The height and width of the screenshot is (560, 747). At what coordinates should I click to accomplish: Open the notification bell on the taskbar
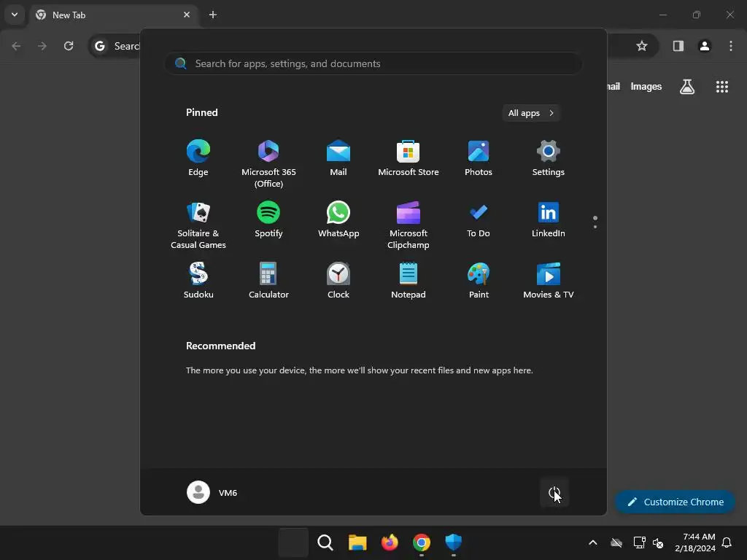[727, 542]
